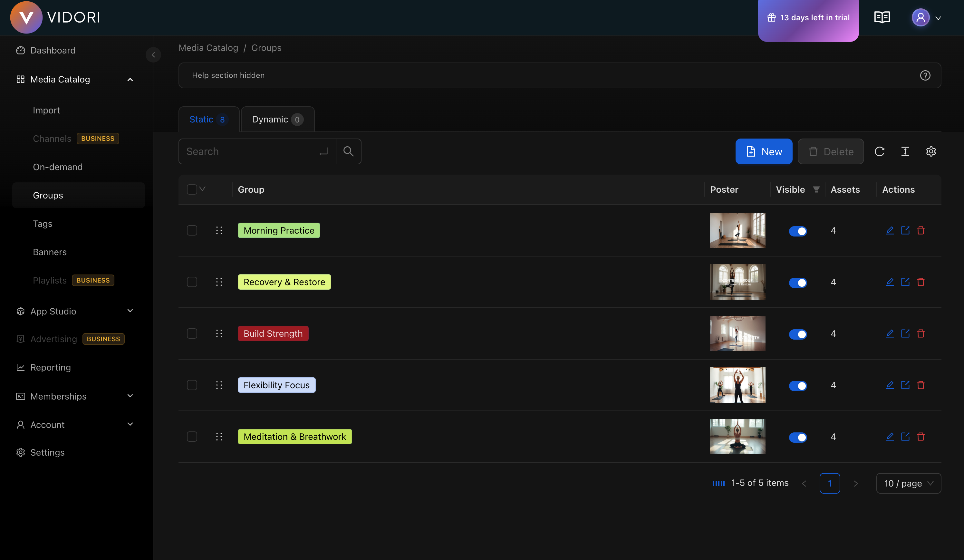Click the Recovery & Restore poster thumbnail
The width and height of the screenshot is (964, 560).
(737, 282)
